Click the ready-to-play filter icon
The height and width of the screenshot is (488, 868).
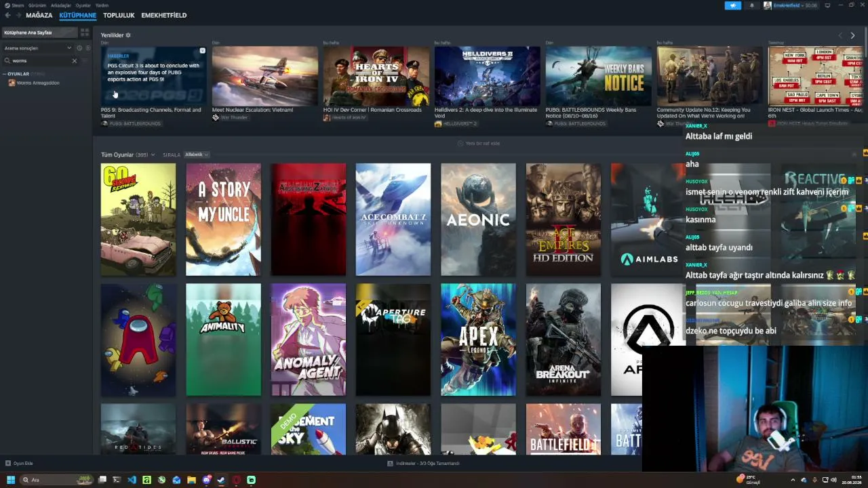click(87, 48)
